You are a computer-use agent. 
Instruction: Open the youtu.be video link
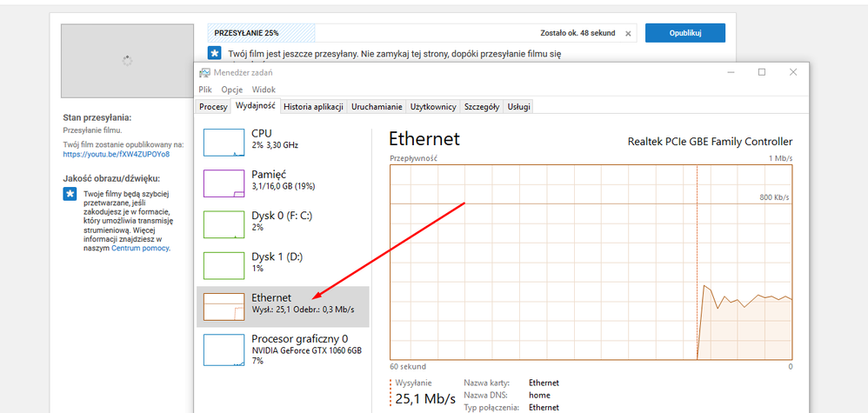pos(116,154)
